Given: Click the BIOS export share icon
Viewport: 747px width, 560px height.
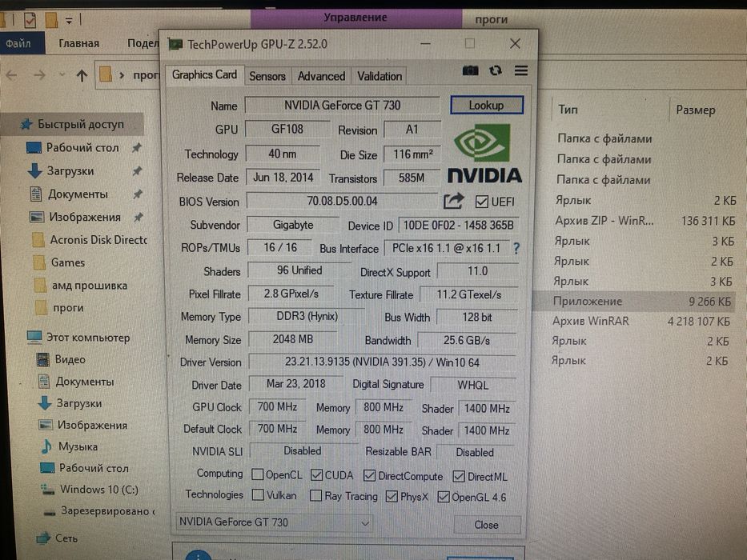Looking at the screenshot, I should pyautogui.click(x=453, y=201).
